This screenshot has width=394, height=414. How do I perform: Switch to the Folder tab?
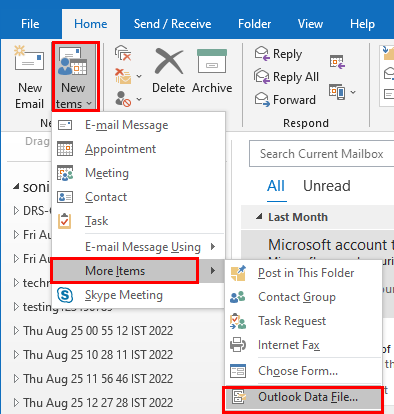pyautogui.click(x=254, y=24)
